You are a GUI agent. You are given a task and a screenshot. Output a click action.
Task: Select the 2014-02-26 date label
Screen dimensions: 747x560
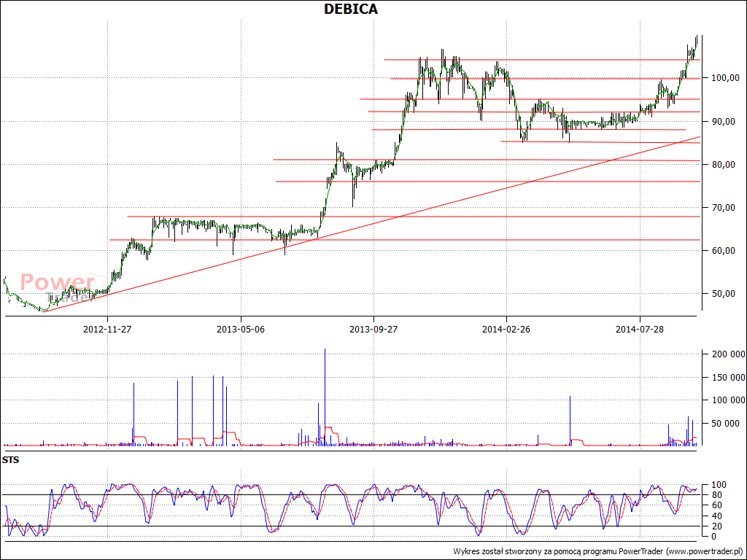(506, 329)
